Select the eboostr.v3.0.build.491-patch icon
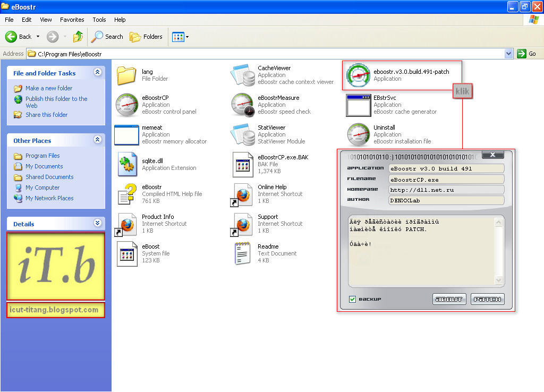The image size is (544, 392). [x=359, y=75]
